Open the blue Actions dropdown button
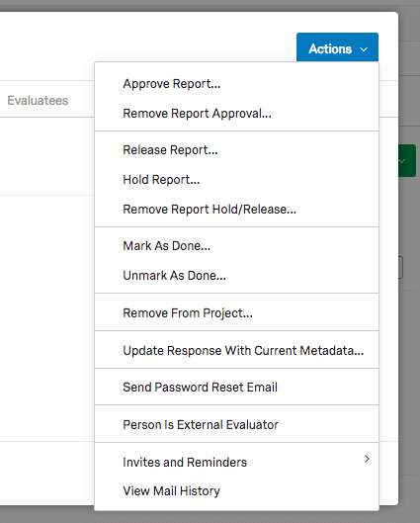The height and width of the screenshot is (523, 420). coord(337,47)
